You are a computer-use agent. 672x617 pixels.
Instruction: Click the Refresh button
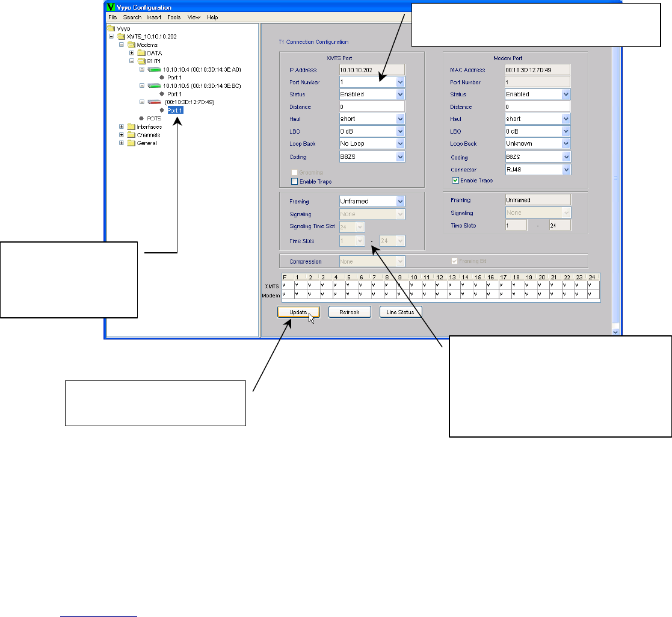350,312
